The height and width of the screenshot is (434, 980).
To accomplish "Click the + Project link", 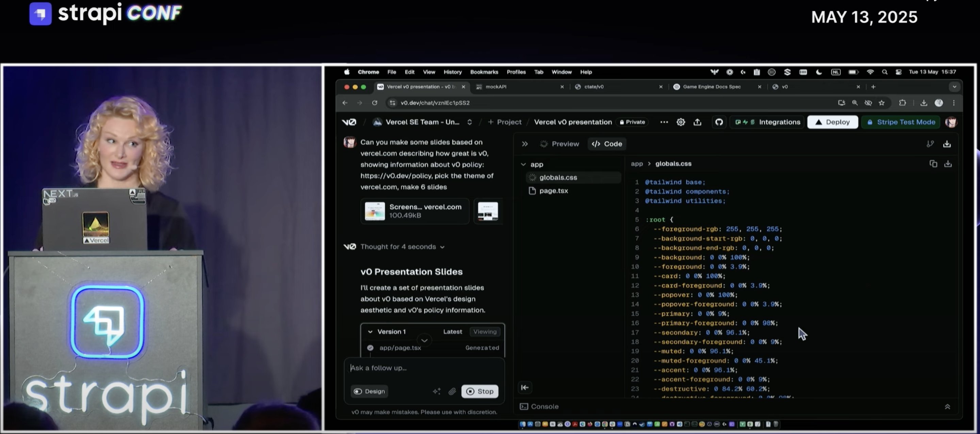I will point(504,122).
